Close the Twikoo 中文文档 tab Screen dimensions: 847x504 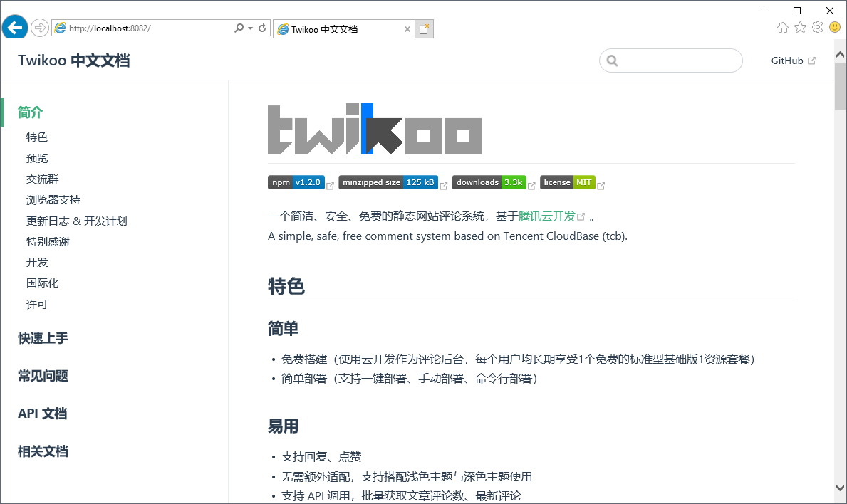click(407, 29)
